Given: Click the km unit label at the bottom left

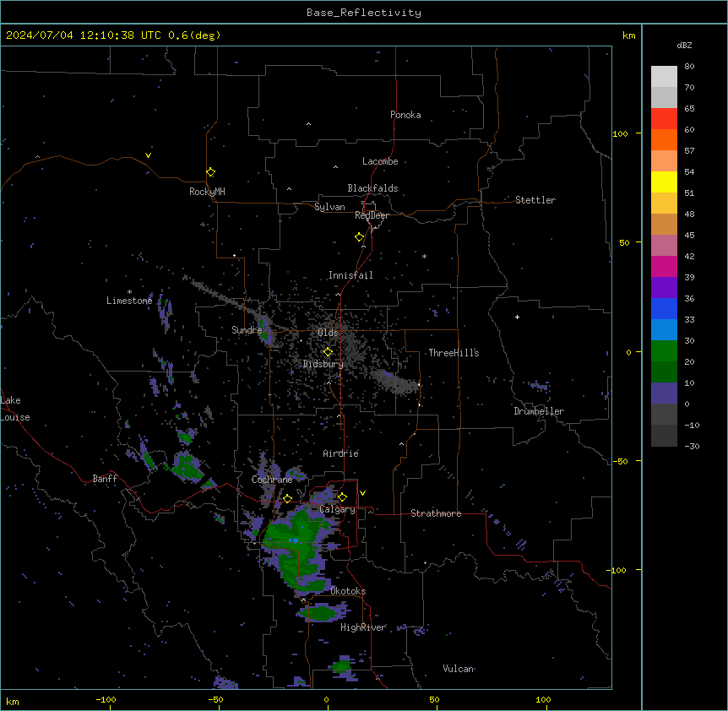Looking at the screenshot, I should point(13,701).
